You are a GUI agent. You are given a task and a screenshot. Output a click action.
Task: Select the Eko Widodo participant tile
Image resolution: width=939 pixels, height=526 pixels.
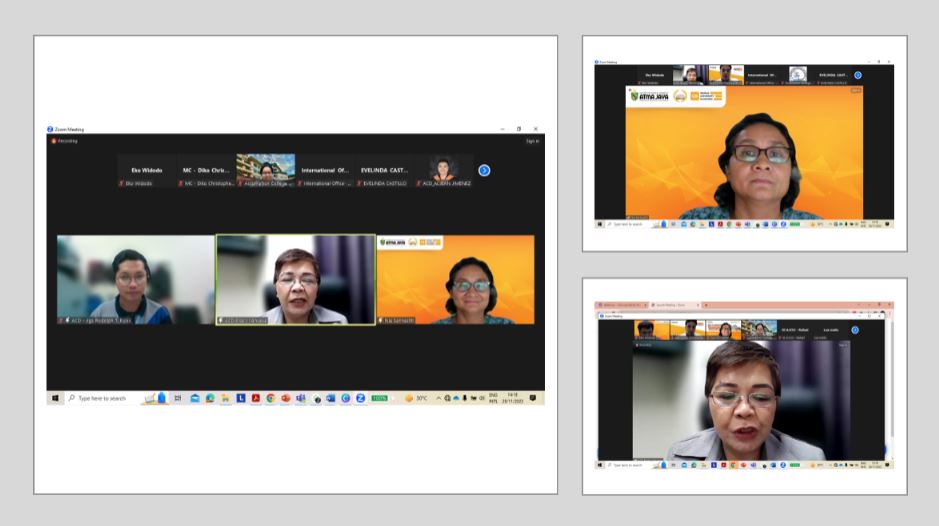147,171
